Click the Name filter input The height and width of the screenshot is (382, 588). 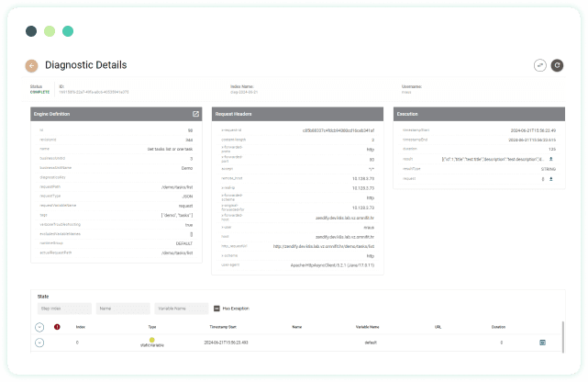coord(122,309)
